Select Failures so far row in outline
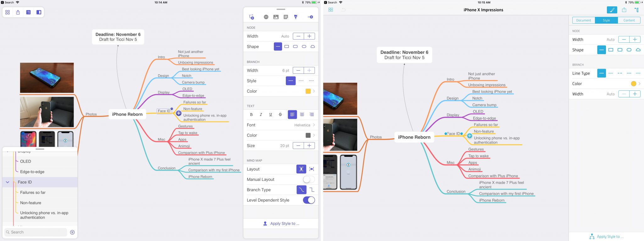The width and height of the screenshot is (644, 241). 40,192
